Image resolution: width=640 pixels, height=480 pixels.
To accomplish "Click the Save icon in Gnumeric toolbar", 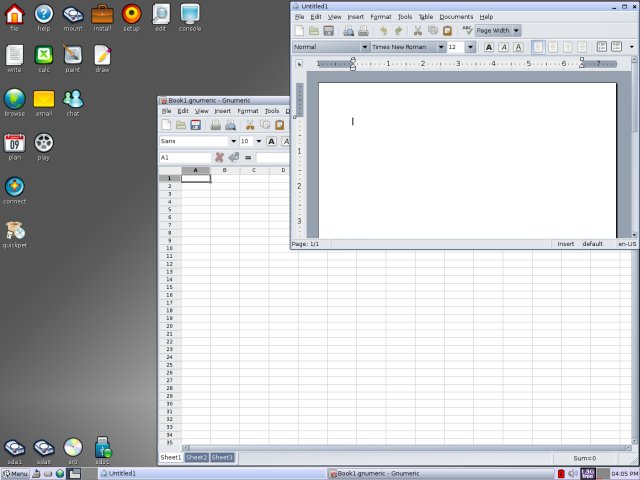I will point(196,125).
